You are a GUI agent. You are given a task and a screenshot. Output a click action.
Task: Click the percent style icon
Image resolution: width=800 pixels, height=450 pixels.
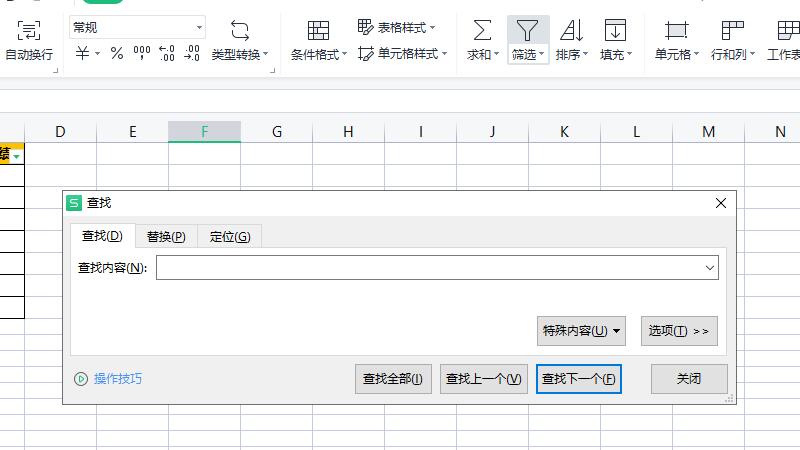117,54
